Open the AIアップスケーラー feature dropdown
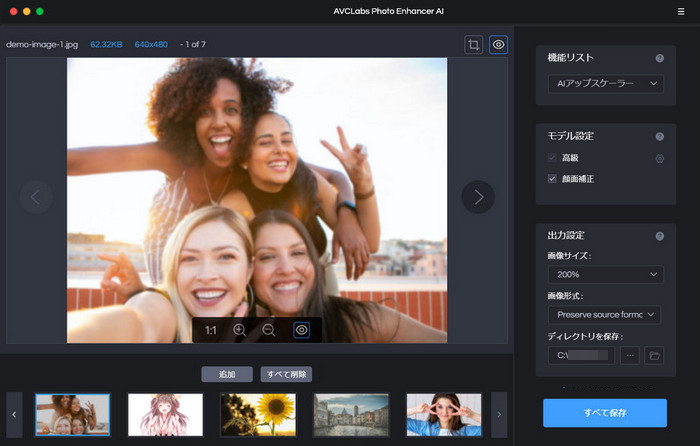 point(606,83)
